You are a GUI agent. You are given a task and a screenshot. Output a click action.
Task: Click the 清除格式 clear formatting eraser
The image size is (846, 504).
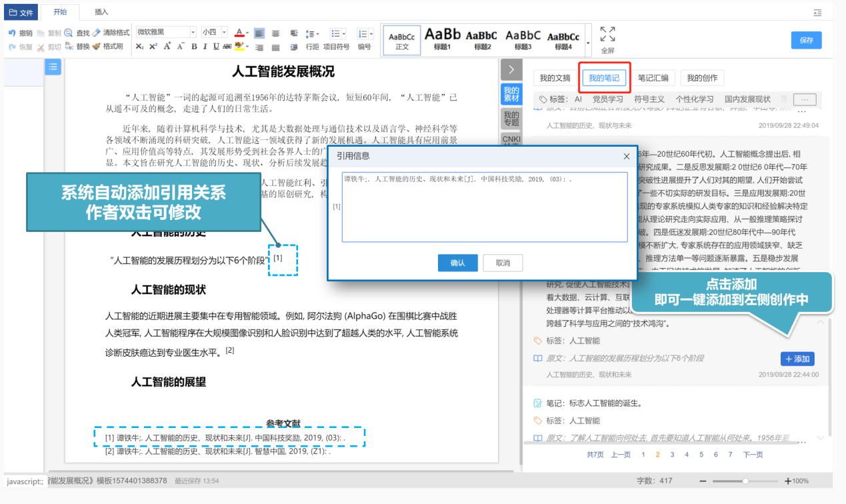tap(96, 33)
